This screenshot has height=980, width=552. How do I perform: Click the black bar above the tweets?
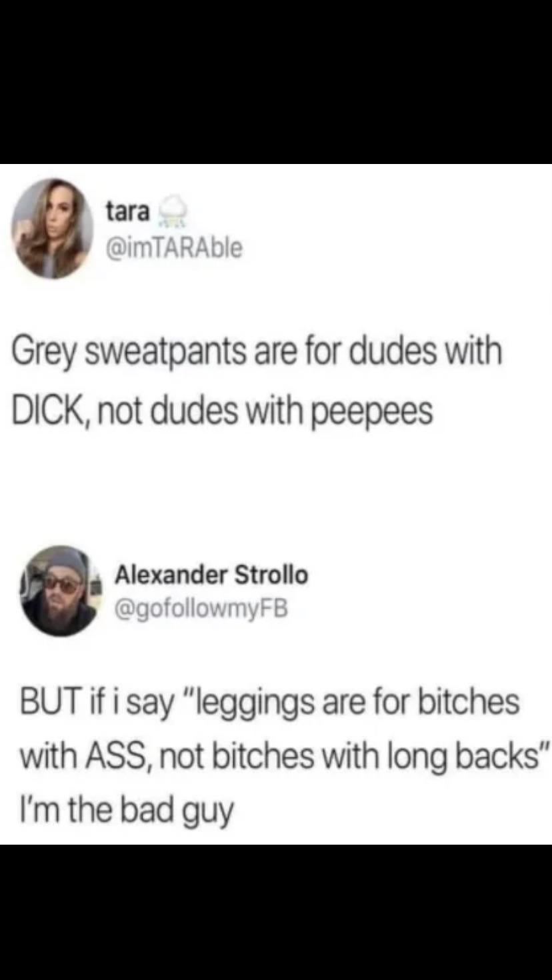click(276, 82)
